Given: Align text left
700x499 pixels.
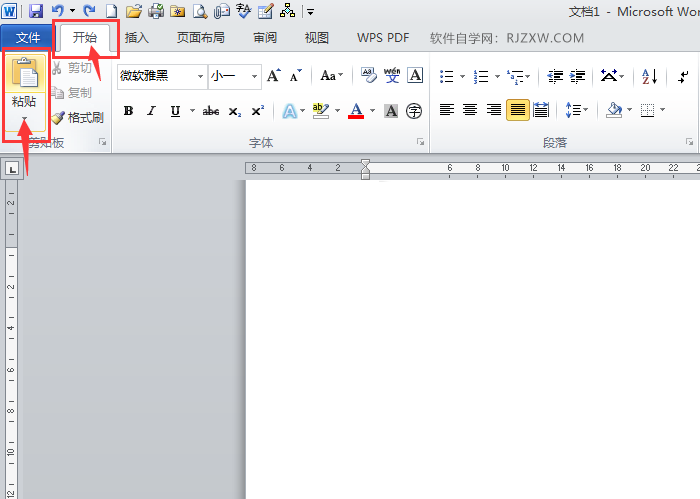Looking at the screenshot, I should 446,110.
